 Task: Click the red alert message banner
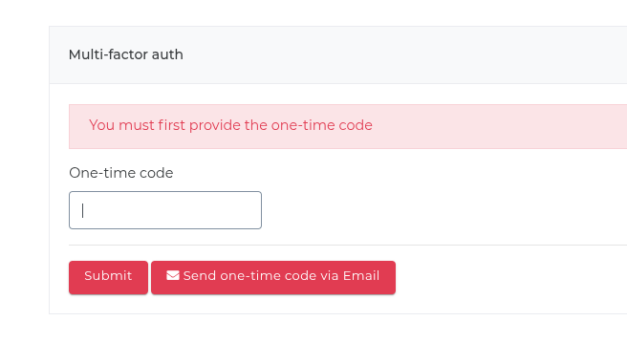348,127
